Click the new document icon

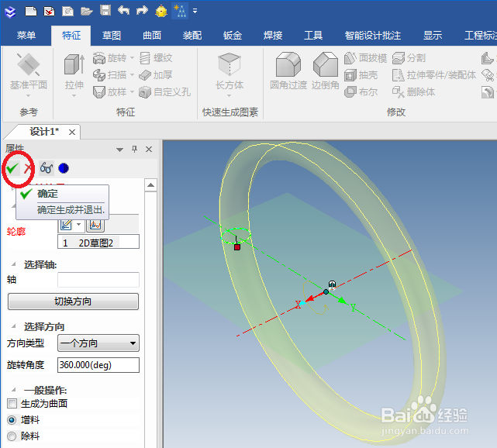click(x=31, y=11)
